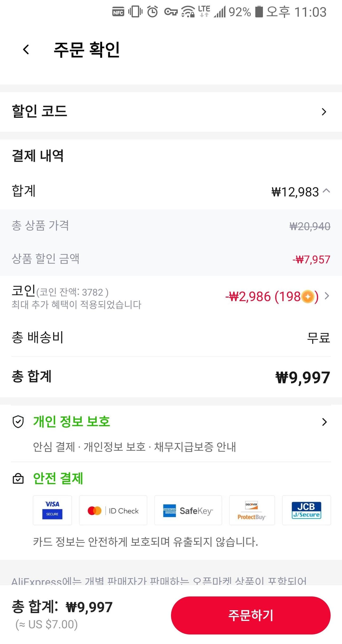The height and width of the screenshot is (644, 342).
Task: Open coin discount details chevron
Action: [x=327, y=296]
